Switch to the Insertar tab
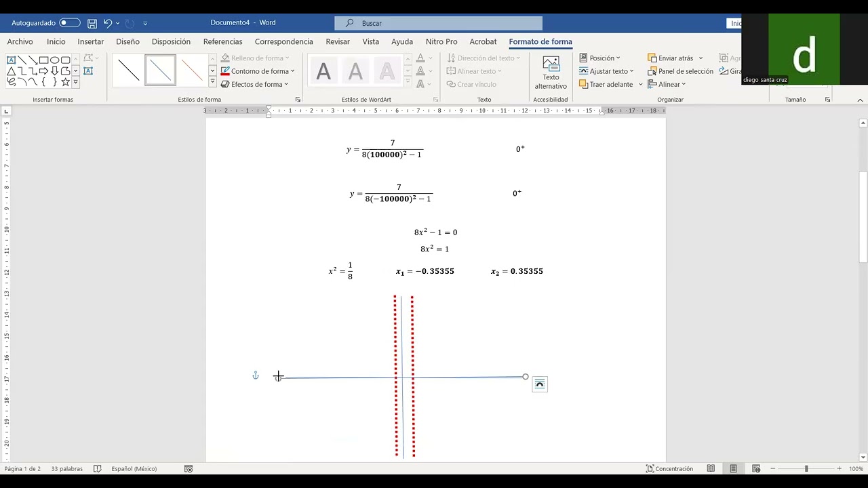Viewport: 868px width, 488px height. [91, 41]
